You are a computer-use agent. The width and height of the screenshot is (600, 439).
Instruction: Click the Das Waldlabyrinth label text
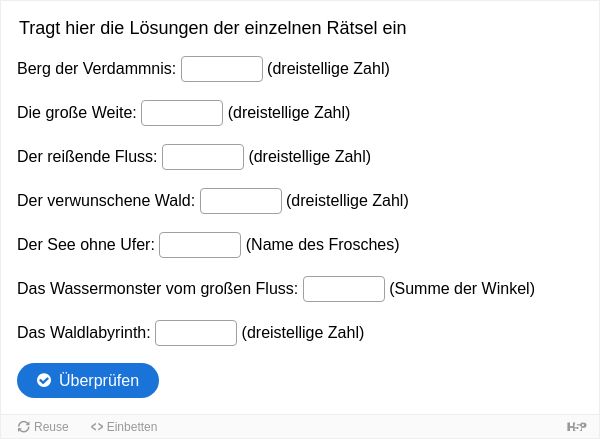(84, 333)
